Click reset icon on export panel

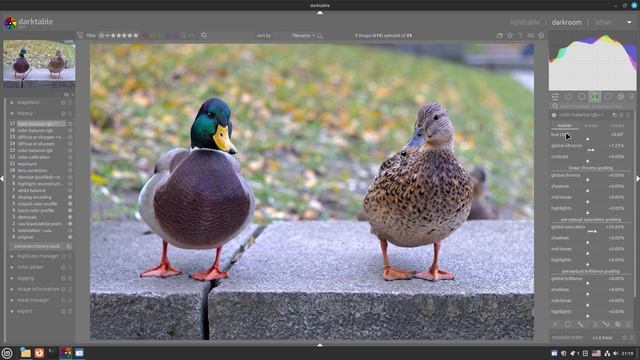pyautogui.click(x=63, y=311)
